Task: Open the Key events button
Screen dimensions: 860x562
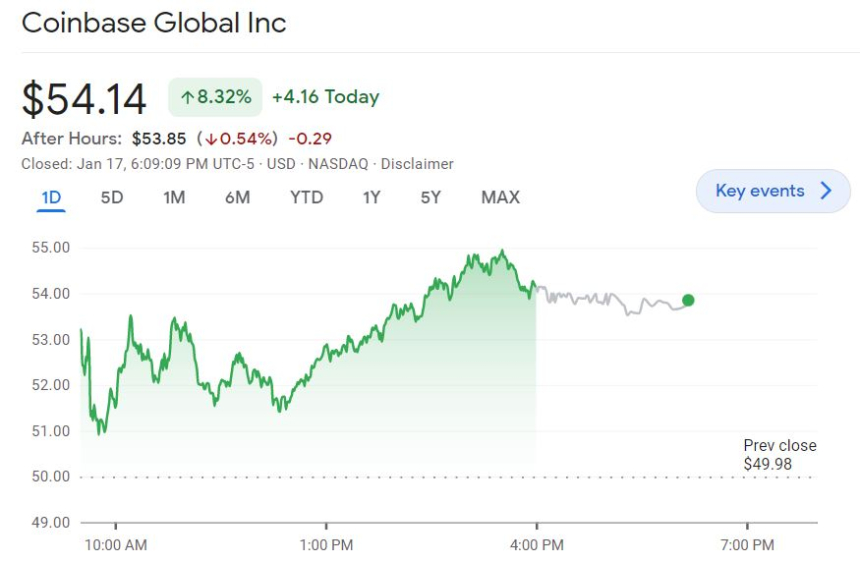Action: pos(772,191)
